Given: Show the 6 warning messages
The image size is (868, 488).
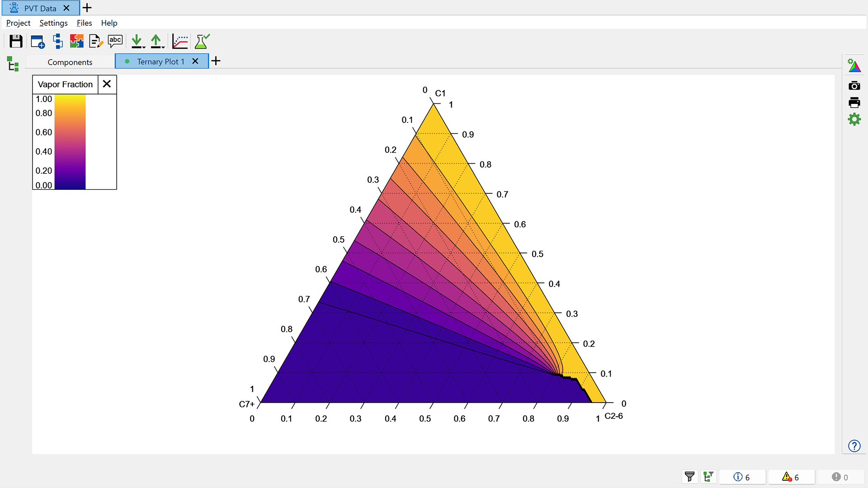Looking at the screenshot, I should [x=791, y=477].
